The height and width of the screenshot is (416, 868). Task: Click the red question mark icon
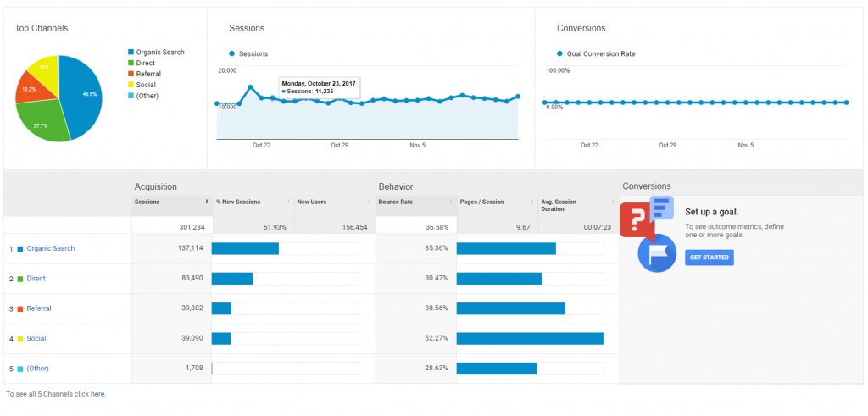(x=637, y=219)
